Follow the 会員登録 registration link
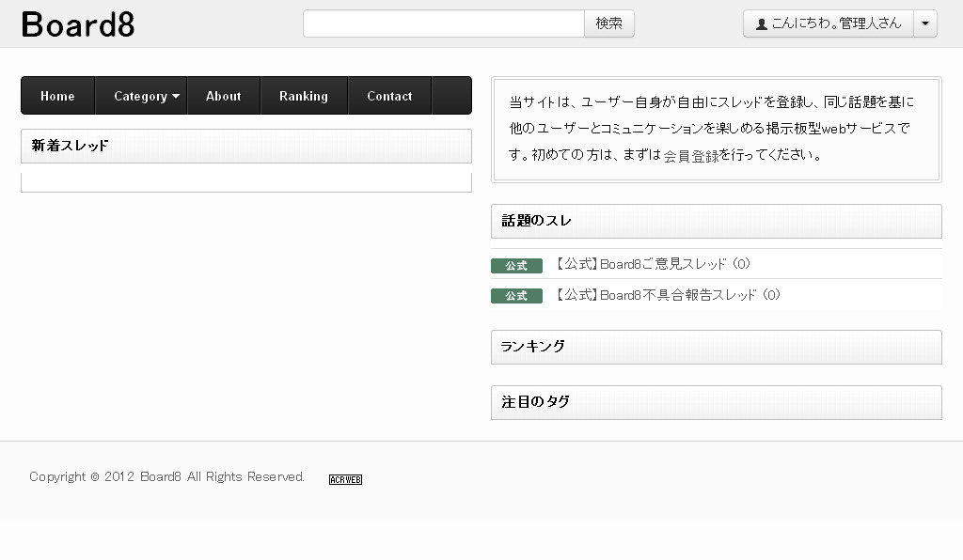This screenshot has width=963, height=560. coord(691,156)
